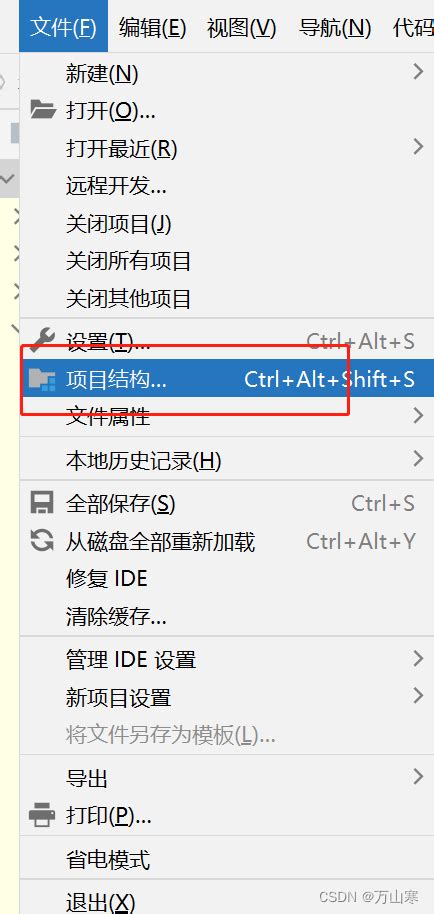Click the floppy disk Save All icon
This screenshot has width=434, height=914.
(42, 502)
